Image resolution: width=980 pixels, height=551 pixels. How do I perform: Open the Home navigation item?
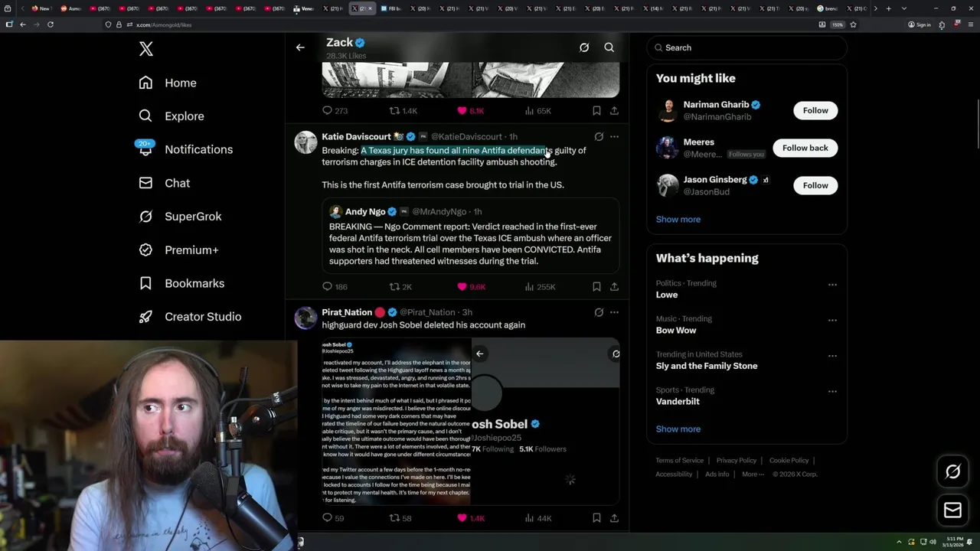[168, 83]
